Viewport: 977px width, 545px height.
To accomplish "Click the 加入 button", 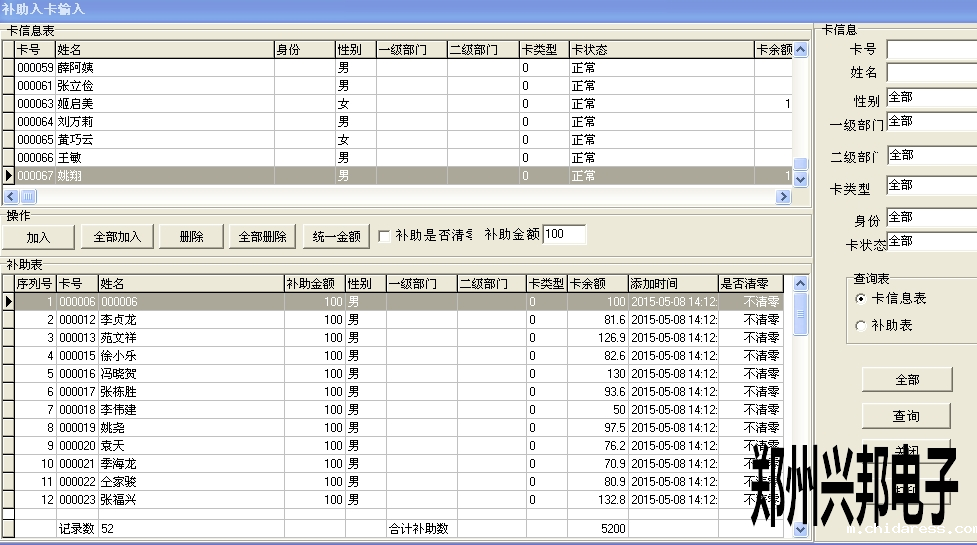I will [38, 237].
